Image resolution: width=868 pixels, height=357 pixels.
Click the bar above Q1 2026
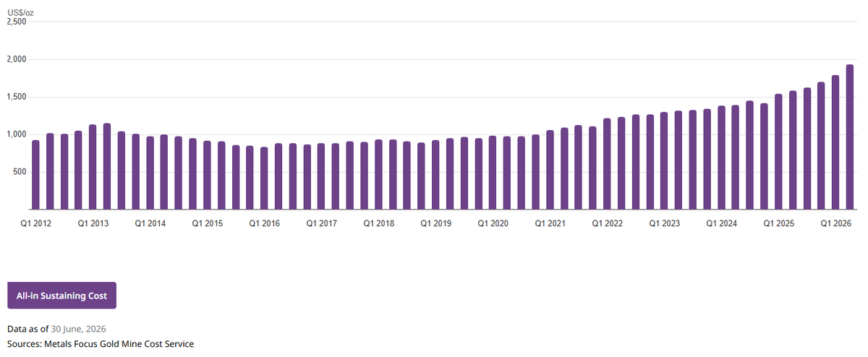click(835, 142)
